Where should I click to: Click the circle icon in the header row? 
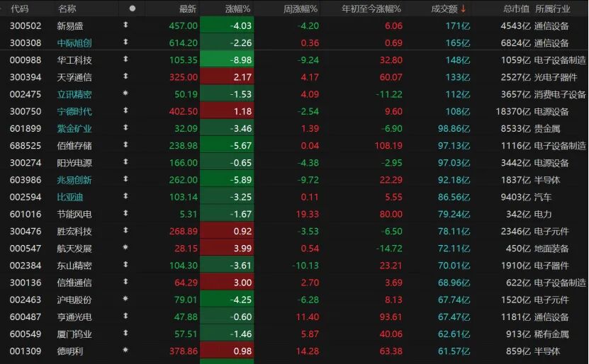(133, 8)
